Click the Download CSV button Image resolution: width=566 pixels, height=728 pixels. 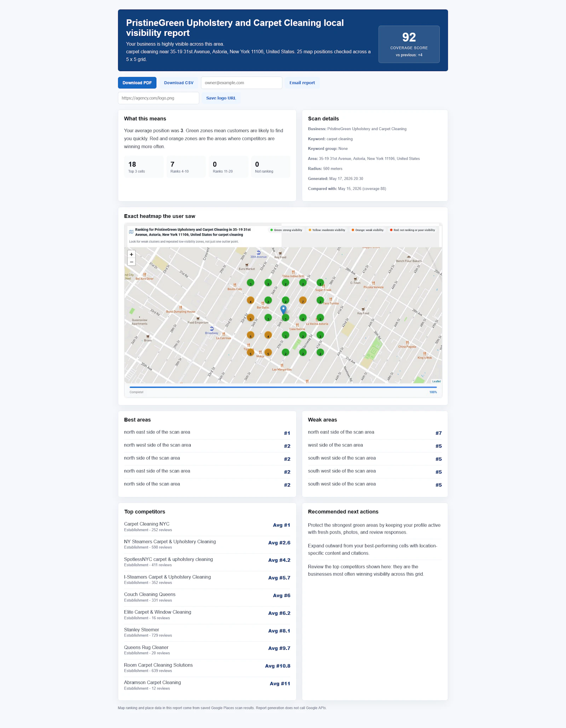click(179, 83)
